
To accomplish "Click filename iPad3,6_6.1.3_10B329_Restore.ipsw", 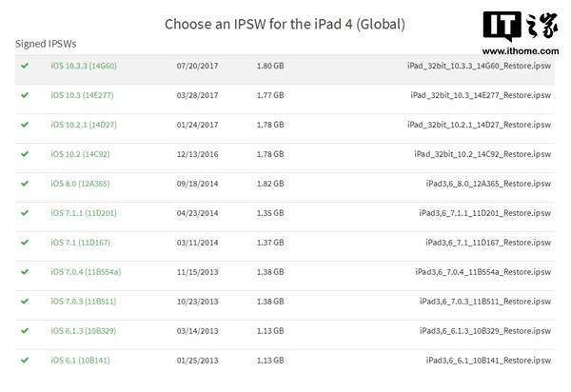I will point(485,331).
